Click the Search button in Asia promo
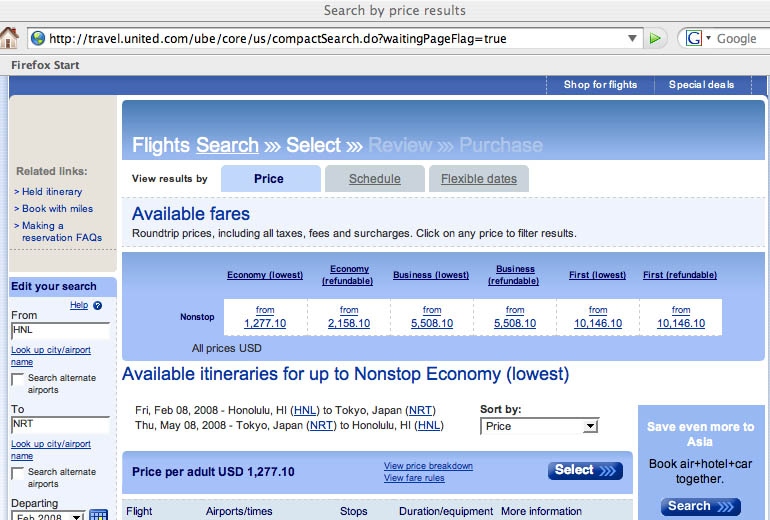This screenshot has height=520, width=770. point(700,506)
